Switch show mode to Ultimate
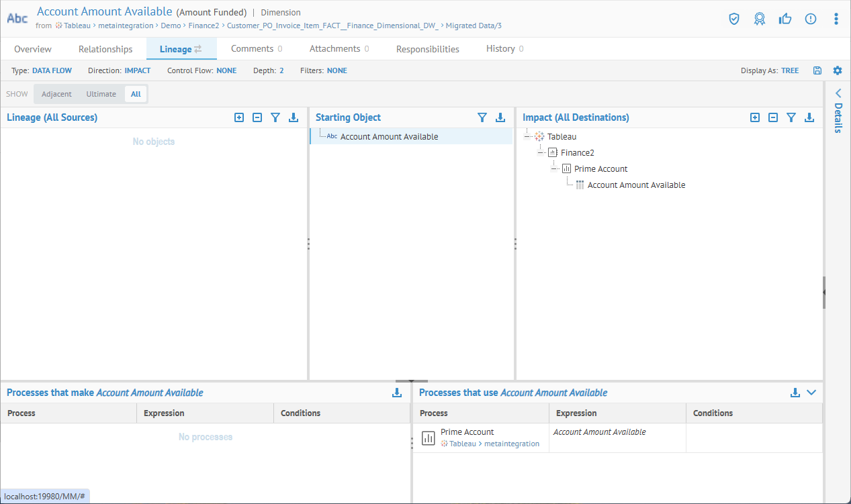Viewport: 851px width, 504px height. pos(101,94)
